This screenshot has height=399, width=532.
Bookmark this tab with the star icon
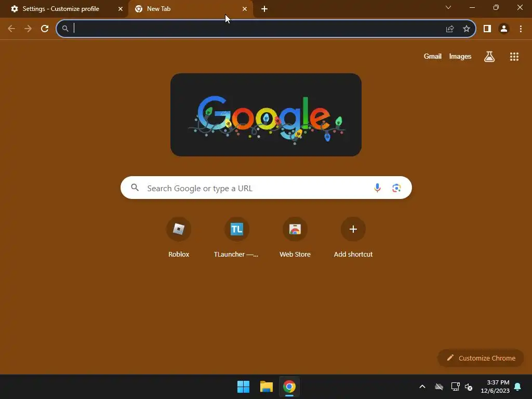[467, 29]
